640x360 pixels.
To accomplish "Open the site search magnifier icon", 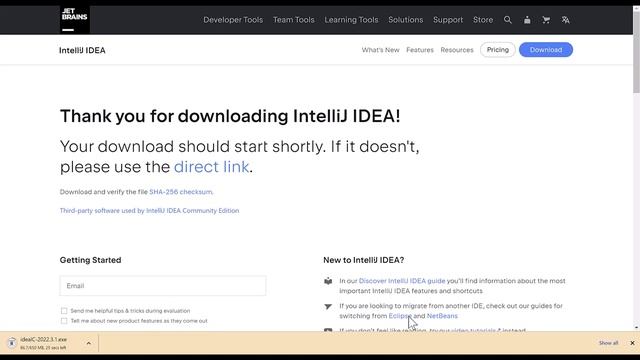I will 507,20.
